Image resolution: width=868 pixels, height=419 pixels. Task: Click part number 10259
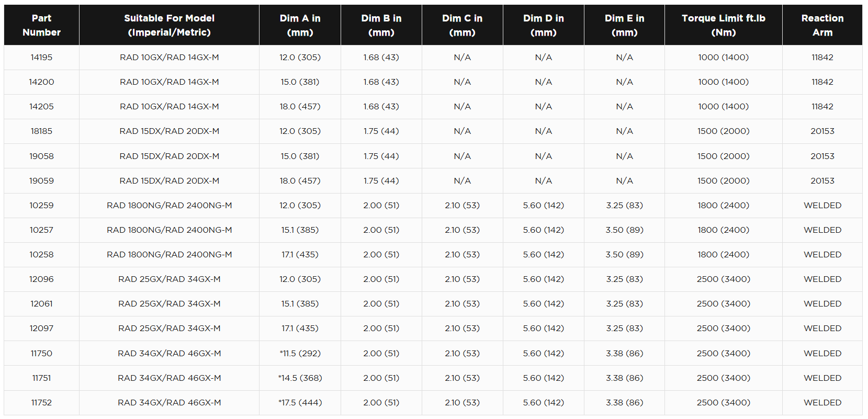[41, 206]
